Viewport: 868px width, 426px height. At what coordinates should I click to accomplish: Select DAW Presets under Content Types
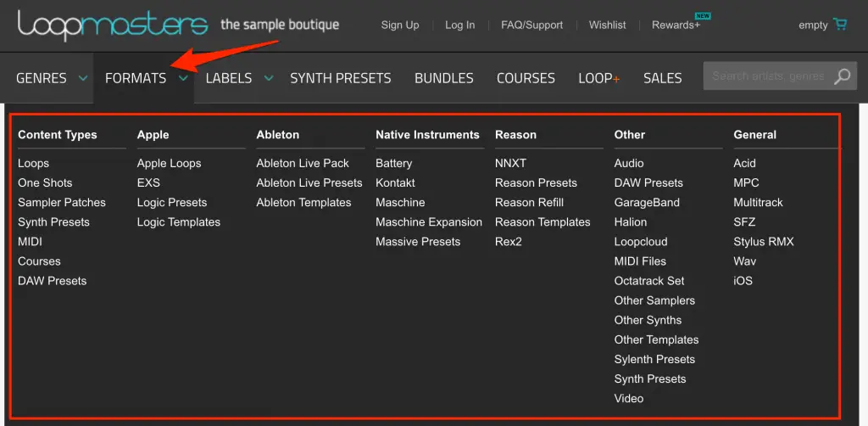[52, 281]
